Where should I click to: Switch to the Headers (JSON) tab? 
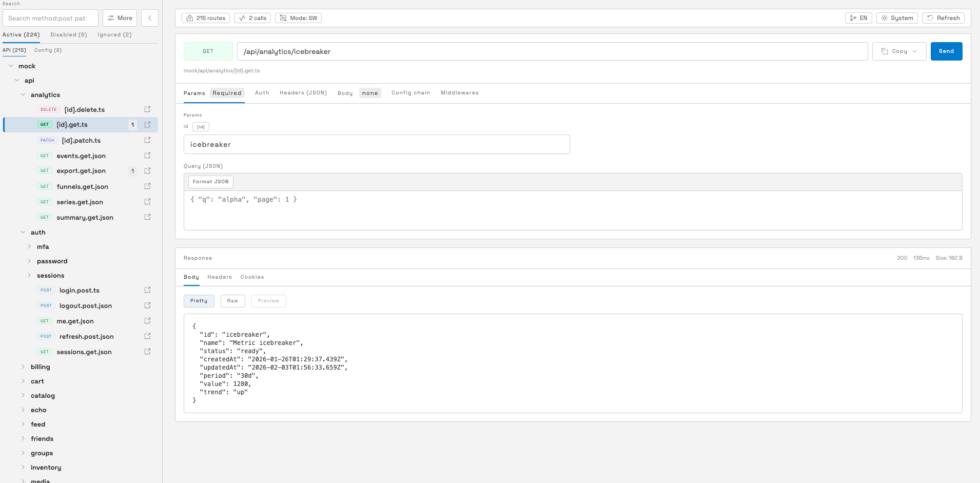[303, 93]
